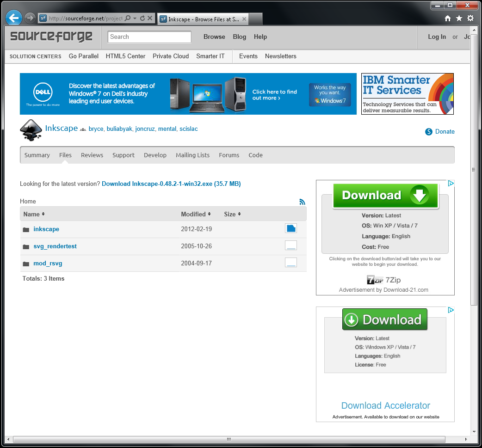Screen dimensions: 482x448
Task: Click the stats icon for inkscape row
Action: coord(291,228)
